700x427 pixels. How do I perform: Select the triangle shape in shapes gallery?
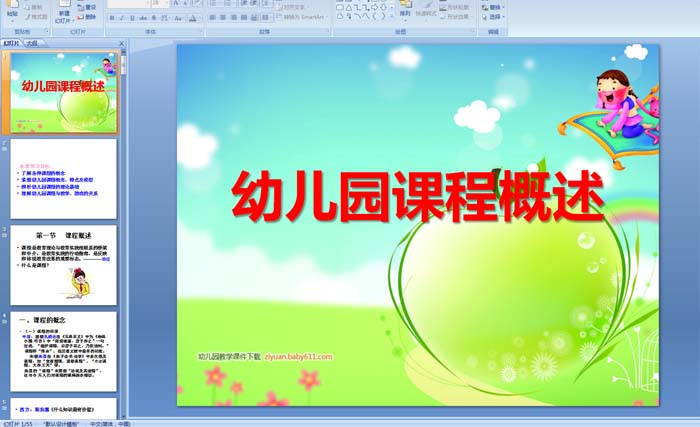click(x=349, y=8)
